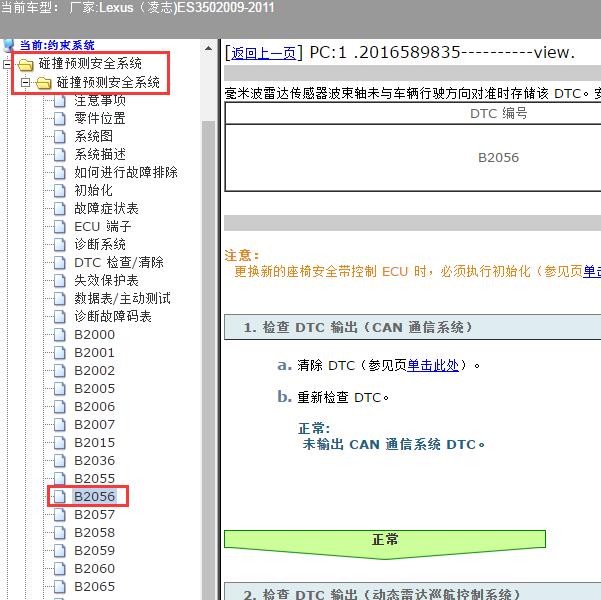Click the document icon beside B2015
The image size is (601, 600).
tap(59, 442)
